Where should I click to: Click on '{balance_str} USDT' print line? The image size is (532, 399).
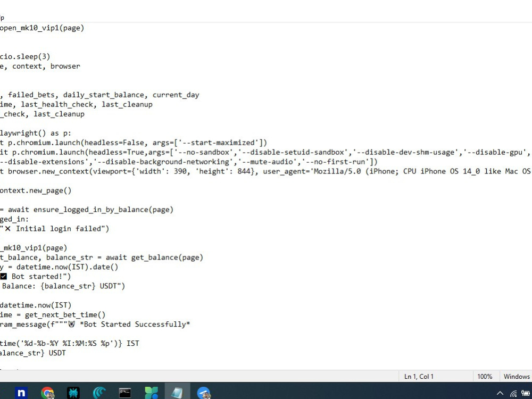coord(78,286)
